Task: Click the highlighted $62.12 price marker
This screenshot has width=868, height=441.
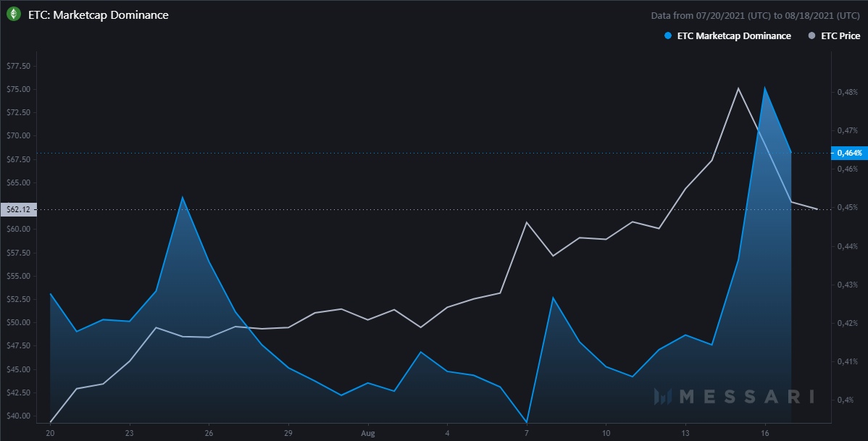Action: click(x=17, y=210)
